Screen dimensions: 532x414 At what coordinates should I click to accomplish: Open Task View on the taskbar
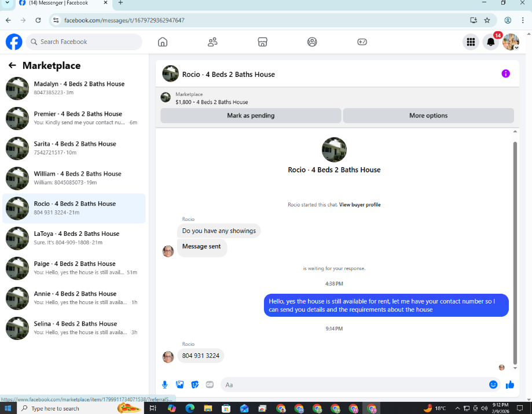pos(153,408)
